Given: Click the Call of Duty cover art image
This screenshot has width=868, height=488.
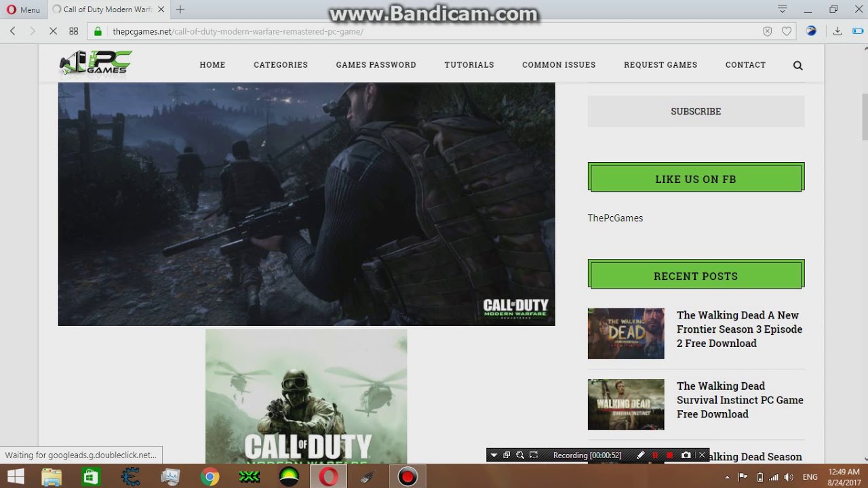Looking at the screenshot, I should pos(306,396).
